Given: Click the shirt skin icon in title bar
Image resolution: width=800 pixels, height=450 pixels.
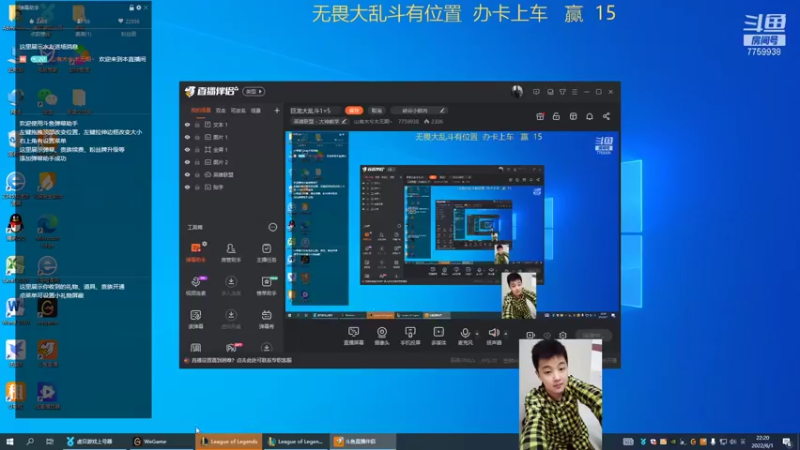Looking at the screenshot, I should tap(562, 92).
